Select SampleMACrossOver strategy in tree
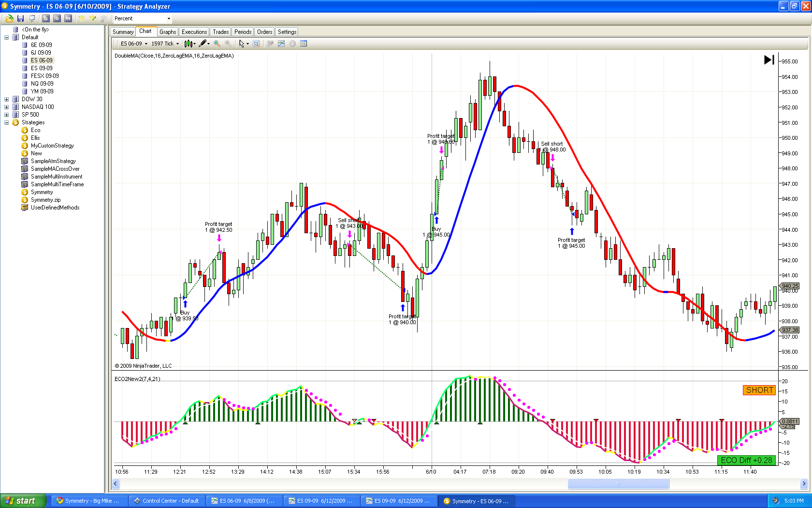 (x=55, y=169)
